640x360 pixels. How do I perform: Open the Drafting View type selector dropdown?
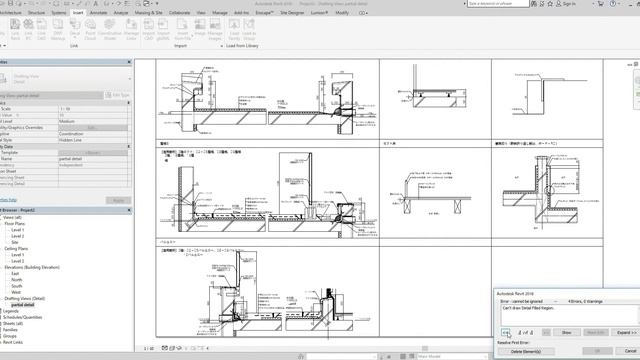pos(129,79)
